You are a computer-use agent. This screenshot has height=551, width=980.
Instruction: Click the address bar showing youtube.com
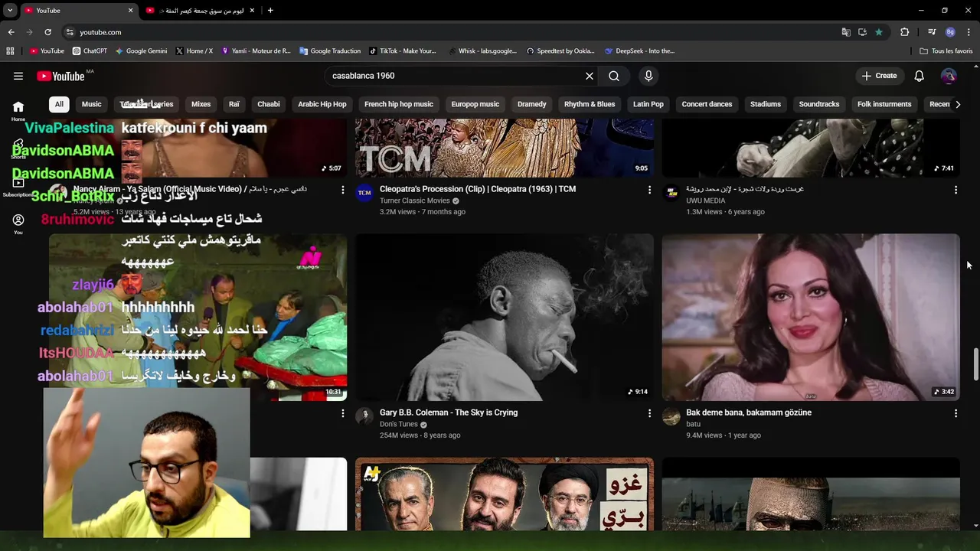click(x=452, y=32)
